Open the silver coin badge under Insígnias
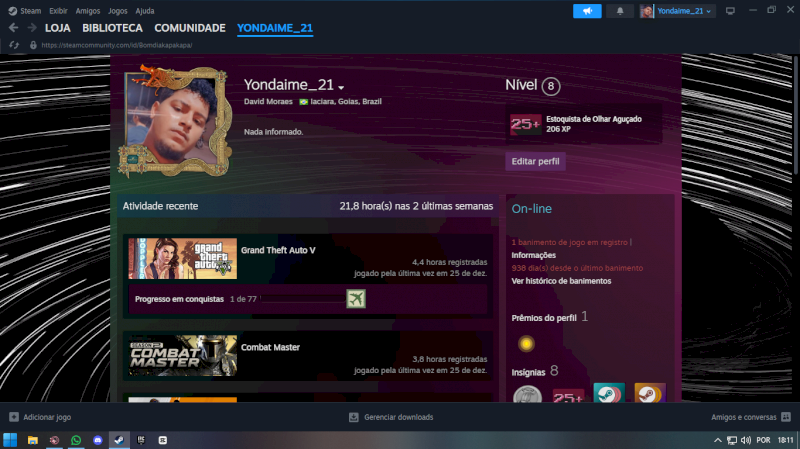 pos(527,394)
